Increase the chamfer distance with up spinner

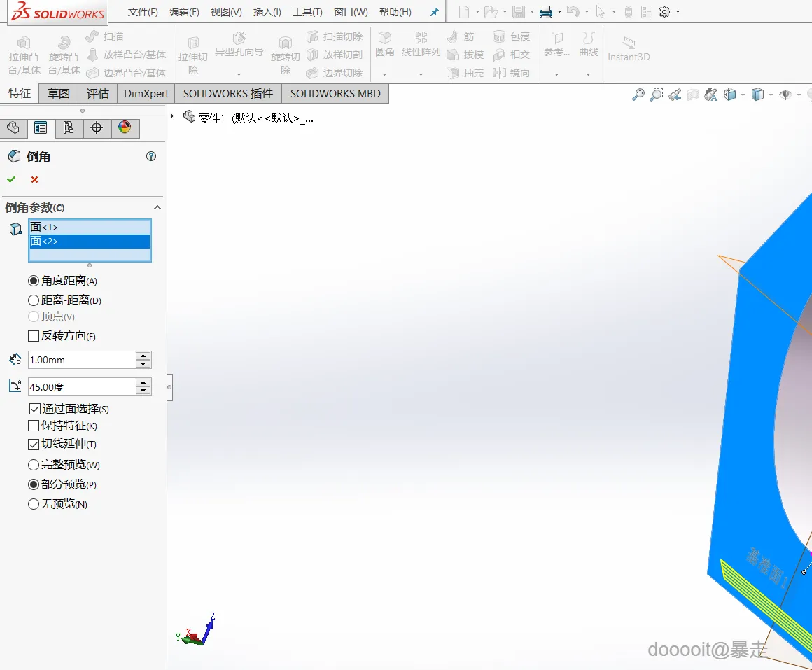pos(143,356)
